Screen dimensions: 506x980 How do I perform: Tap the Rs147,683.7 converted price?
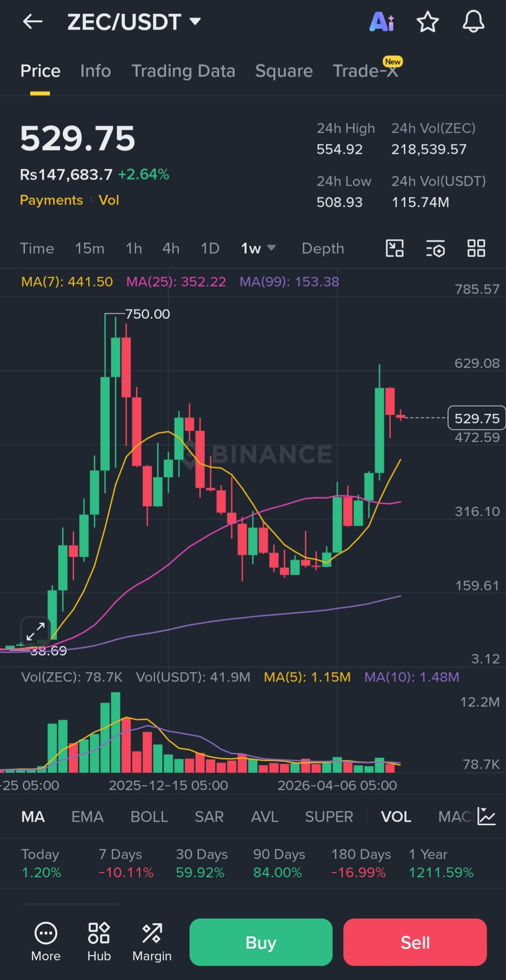coord(66,174)
